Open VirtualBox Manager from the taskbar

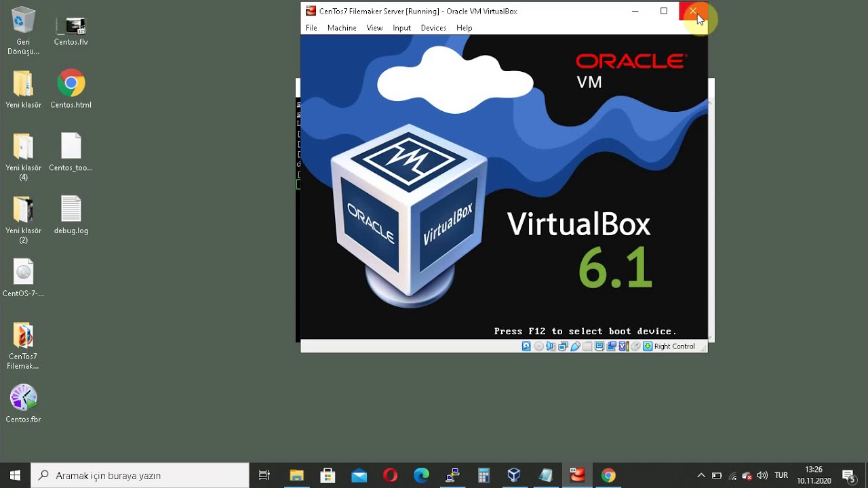point(514,475)
